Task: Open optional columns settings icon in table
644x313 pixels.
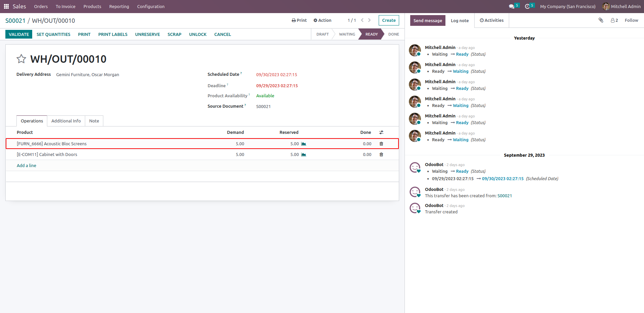Action: [381, 133]
